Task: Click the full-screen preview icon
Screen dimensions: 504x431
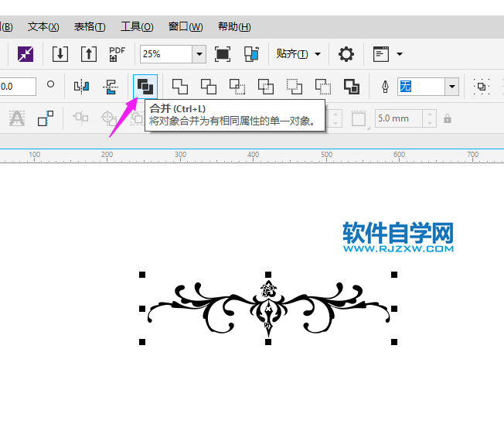Action: pyautogui.click(x=223, y=54)
